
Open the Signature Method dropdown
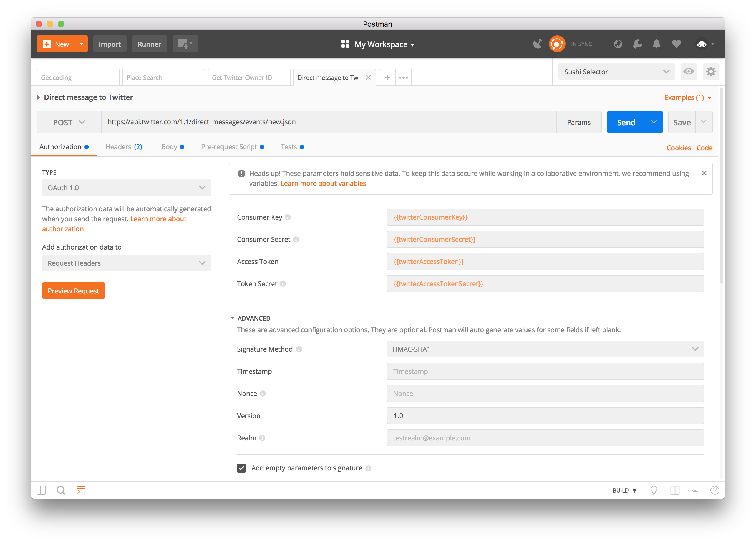(x=545, y=349)
